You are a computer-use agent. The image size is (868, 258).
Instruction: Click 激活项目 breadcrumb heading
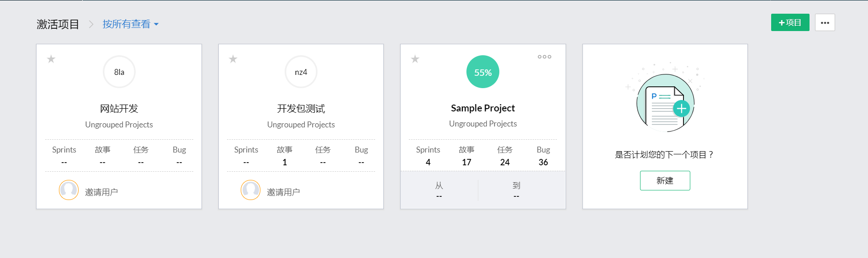(58, 24)
